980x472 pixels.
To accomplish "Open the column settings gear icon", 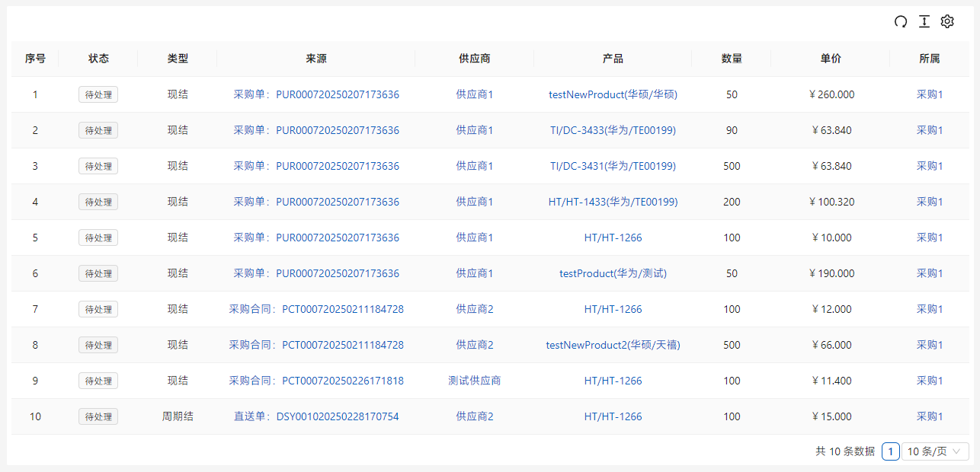I will coord(947,22).
